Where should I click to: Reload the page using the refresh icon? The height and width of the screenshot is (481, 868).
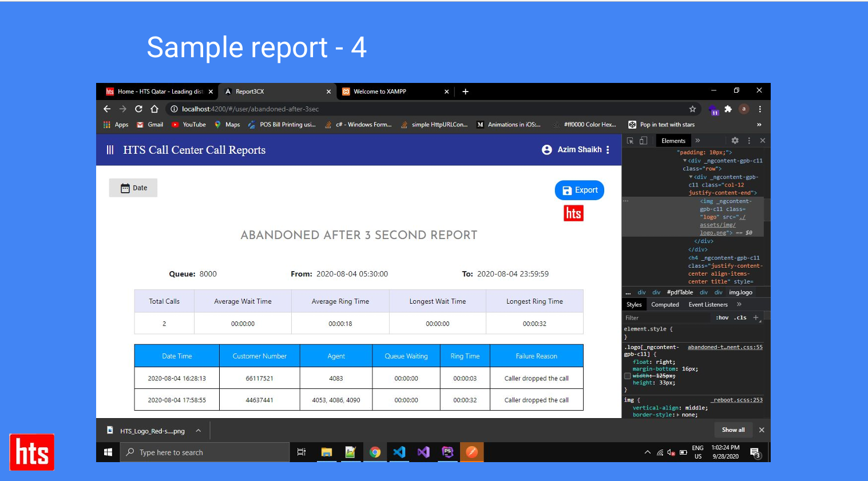pos(138,109)
